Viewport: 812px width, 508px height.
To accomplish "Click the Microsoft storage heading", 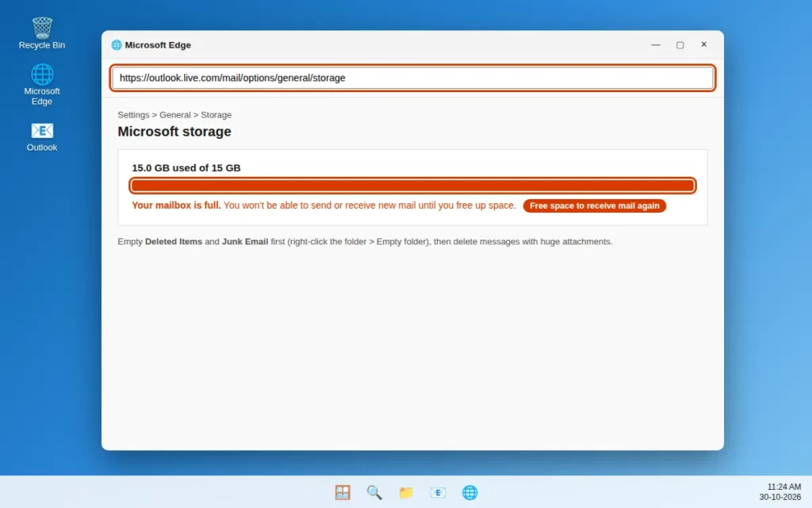I will click(174, 131).
